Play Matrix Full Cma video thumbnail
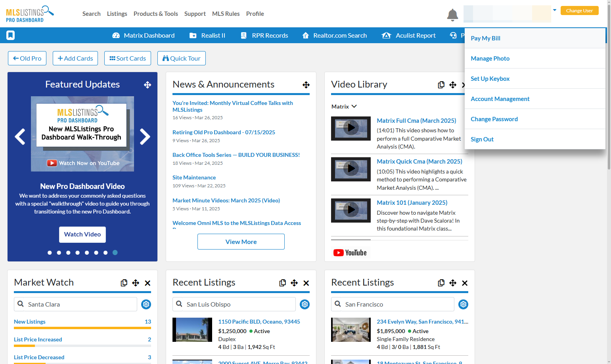Image resolution: width=611 pixels, height=364 pixels. [x=351, y=128]
